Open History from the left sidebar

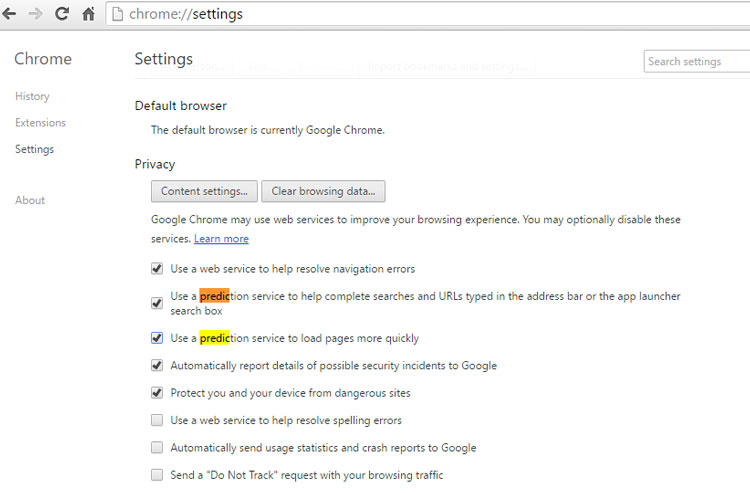(x=32, y=96)
